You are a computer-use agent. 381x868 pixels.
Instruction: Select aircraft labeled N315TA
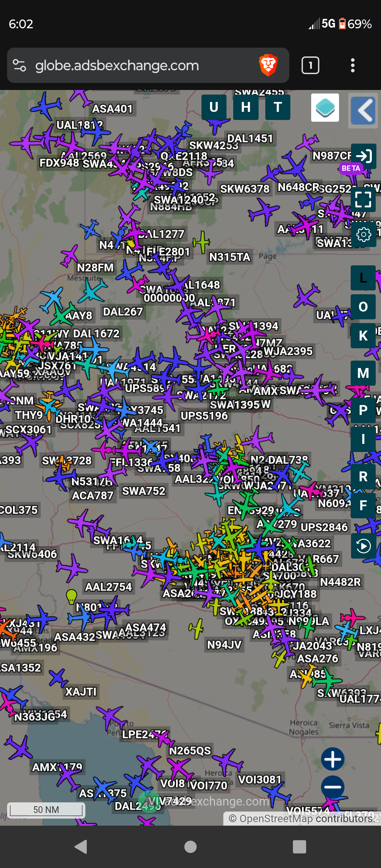point(230,257)
